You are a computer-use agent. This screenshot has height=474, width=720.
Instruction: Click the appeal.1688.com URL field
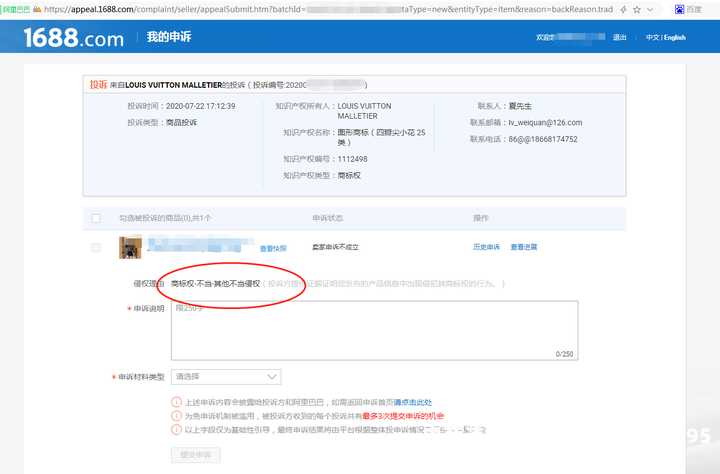328,9
